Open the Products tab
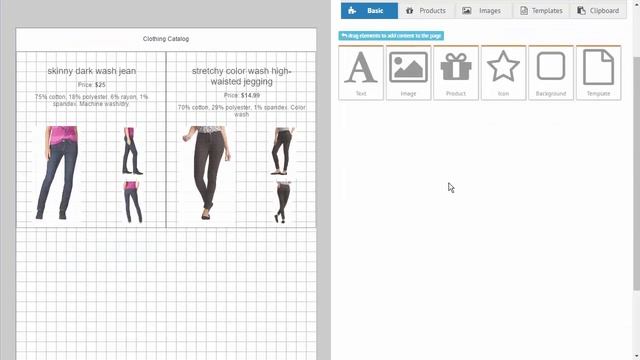 pyautogui.click(x=426, y=11)
